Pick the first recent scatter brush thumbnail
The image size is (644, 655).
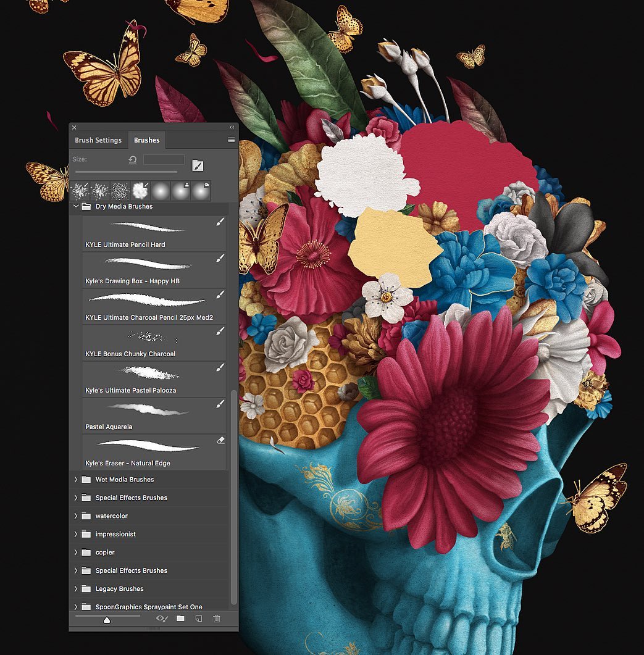(80, 191)
